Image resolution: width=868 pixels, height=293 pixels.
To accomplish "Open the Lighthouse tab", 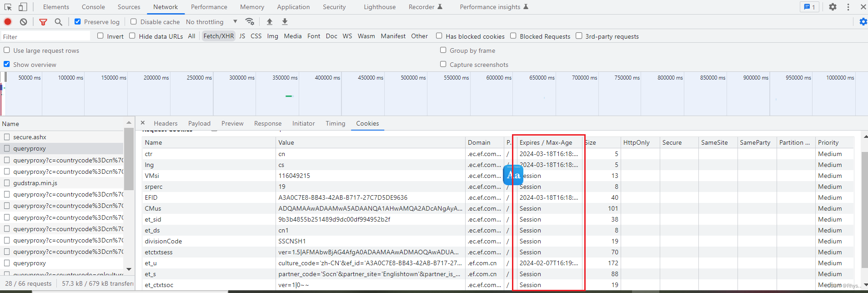I will coord(380,7).
